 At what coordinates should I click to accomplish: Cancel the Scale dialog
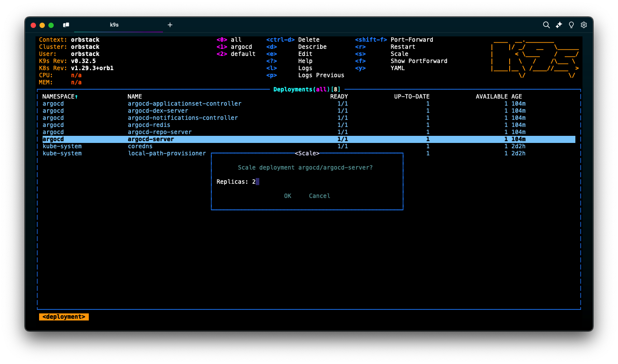tap(320, 196)
